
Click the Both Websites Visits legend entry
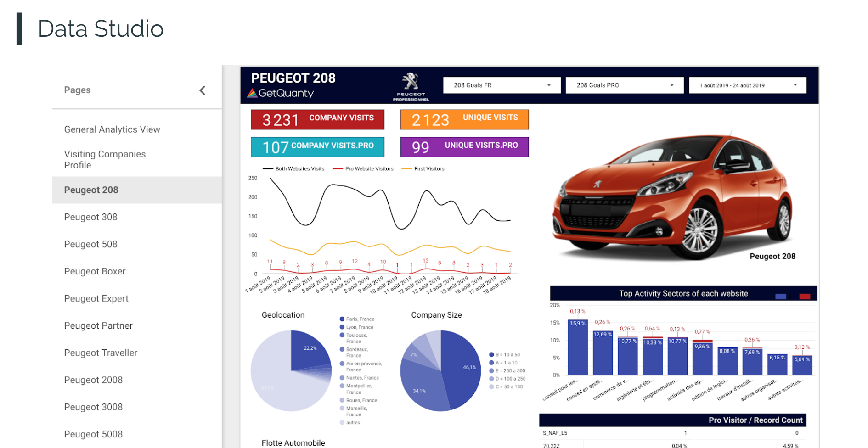(x=293, y=169)
